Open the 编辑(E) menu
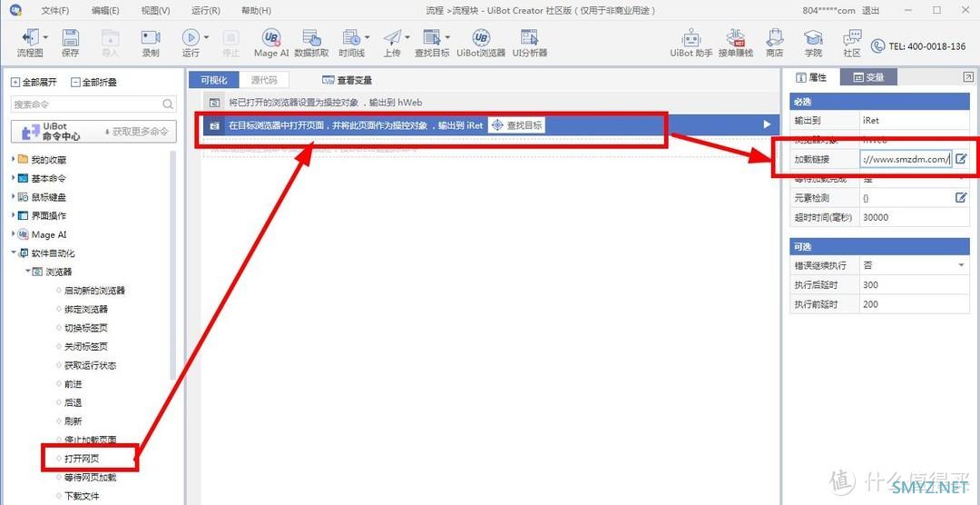Screen dimensions: 980x505 105,11
